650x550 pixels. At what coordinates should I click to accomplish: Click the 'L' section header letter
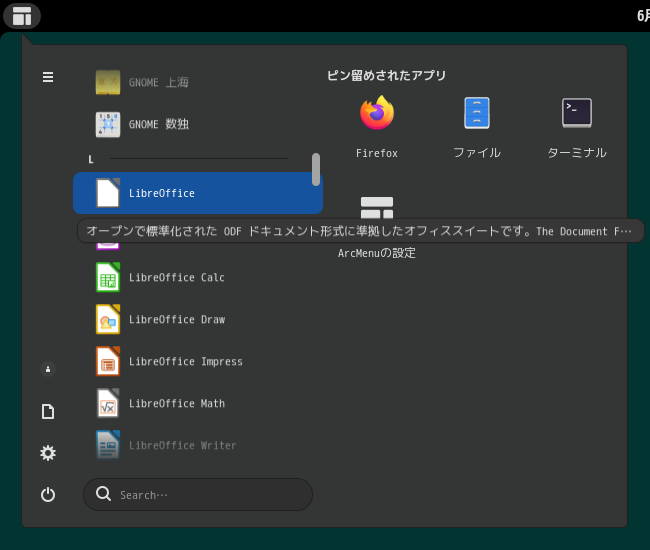(x=91, y=160)
